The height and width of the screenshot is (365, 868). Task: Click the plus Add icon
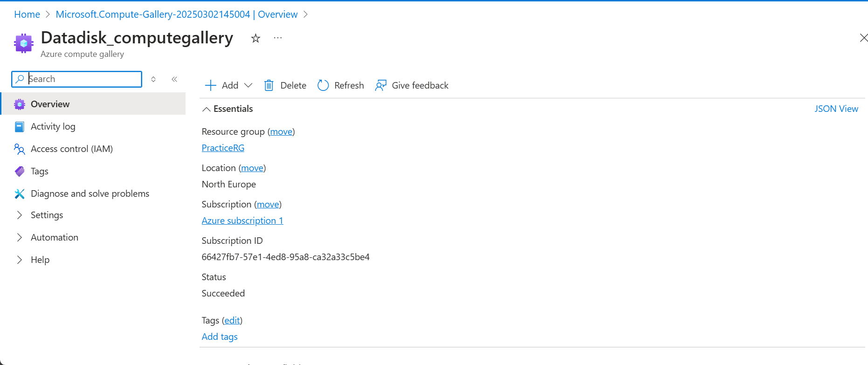tap(211, 85)
